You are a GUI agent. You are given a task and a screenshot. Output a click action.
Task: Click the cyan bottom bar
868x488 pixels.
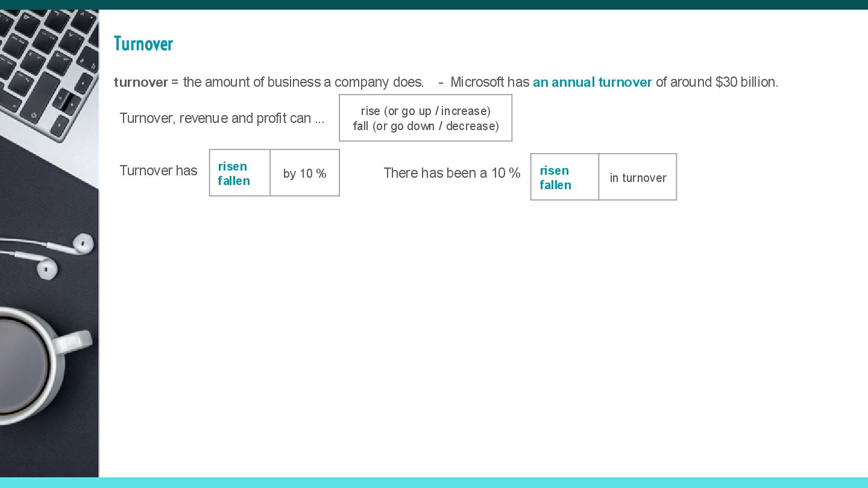pos(434,483)
